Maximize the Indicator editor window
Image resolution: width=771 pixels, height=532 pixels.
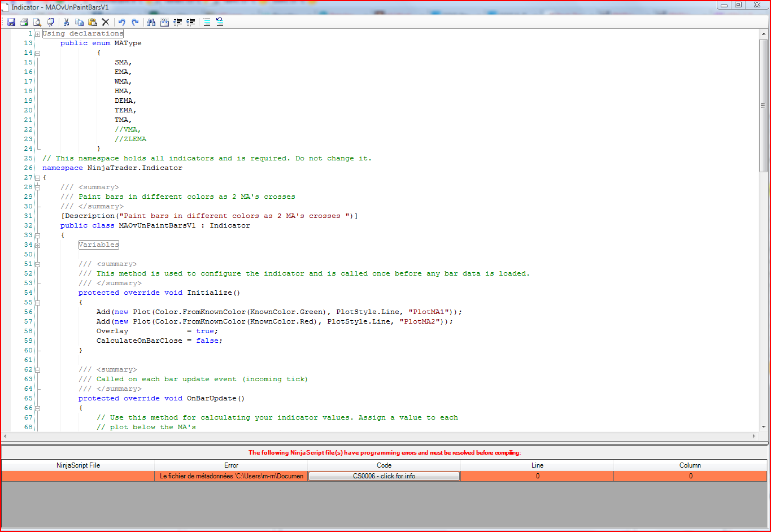coord(738,5)
